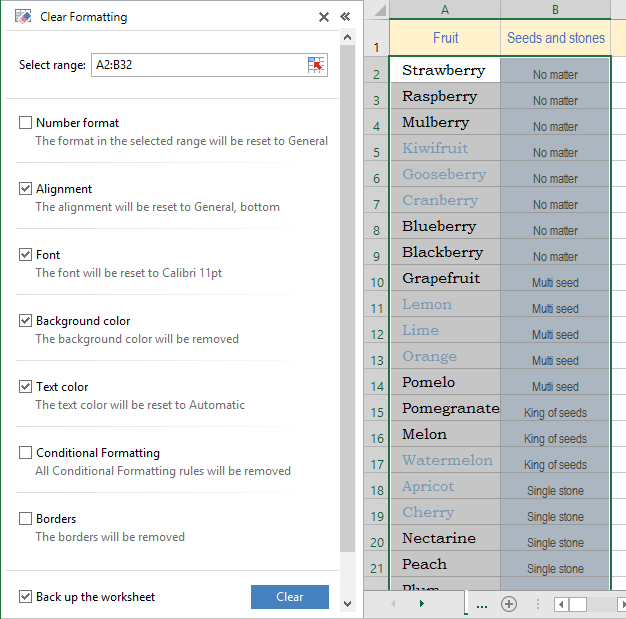Click "Multi seed" in row 10
This screenshot has height=619, width=626.
click(x=555, y=282)
